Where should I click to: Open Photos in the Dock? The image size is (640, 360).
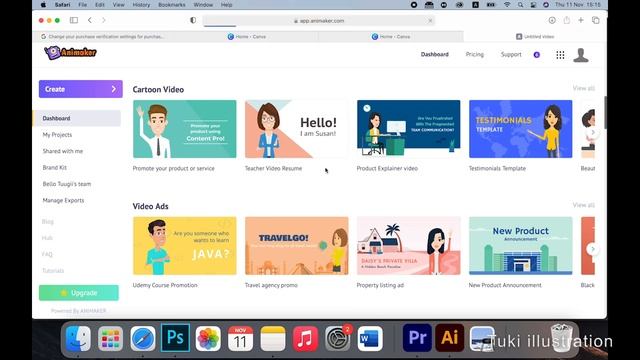pyautogui.click(x=208, y=338)
